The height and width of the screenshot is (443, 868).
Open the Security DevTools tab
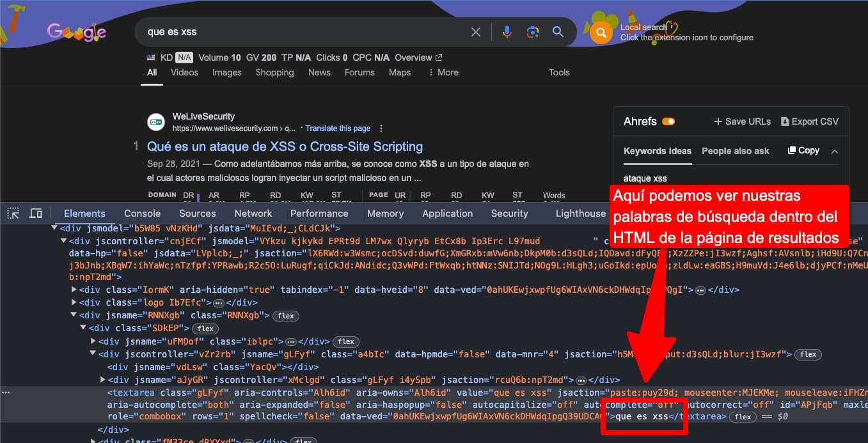point(509,214)
